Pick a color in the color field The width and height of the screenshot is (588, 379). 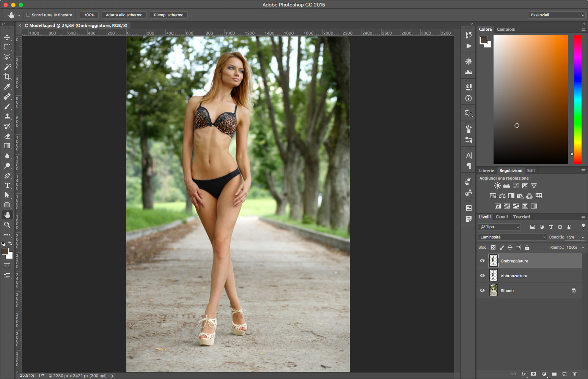point(530,99)
